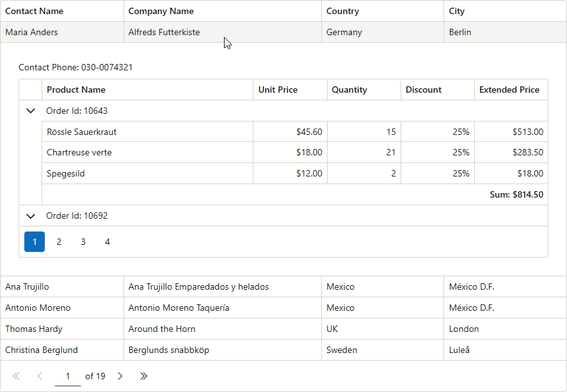Go to first page of customers
This screenshot has width=567, height=392.
(16, 376)
